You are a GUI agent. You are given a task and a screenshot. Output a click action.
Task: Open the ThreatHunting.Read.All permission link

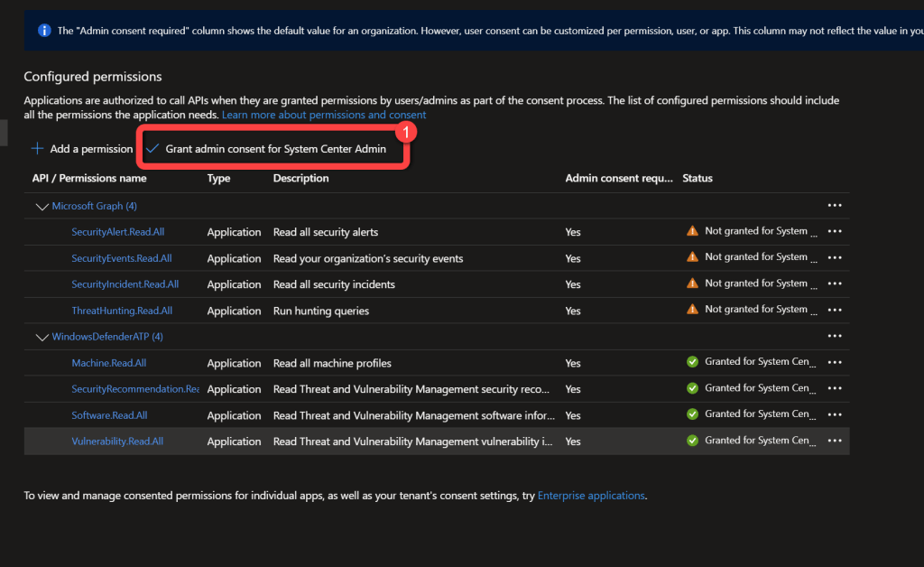coord(122,311)
